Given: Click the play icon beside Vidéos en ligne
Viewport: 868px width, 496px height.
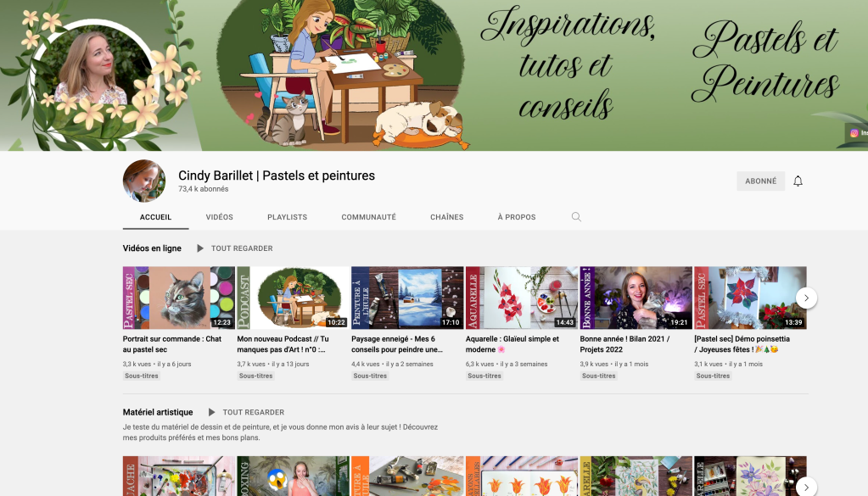Looking at the screenshot, I should coord(200,248).
